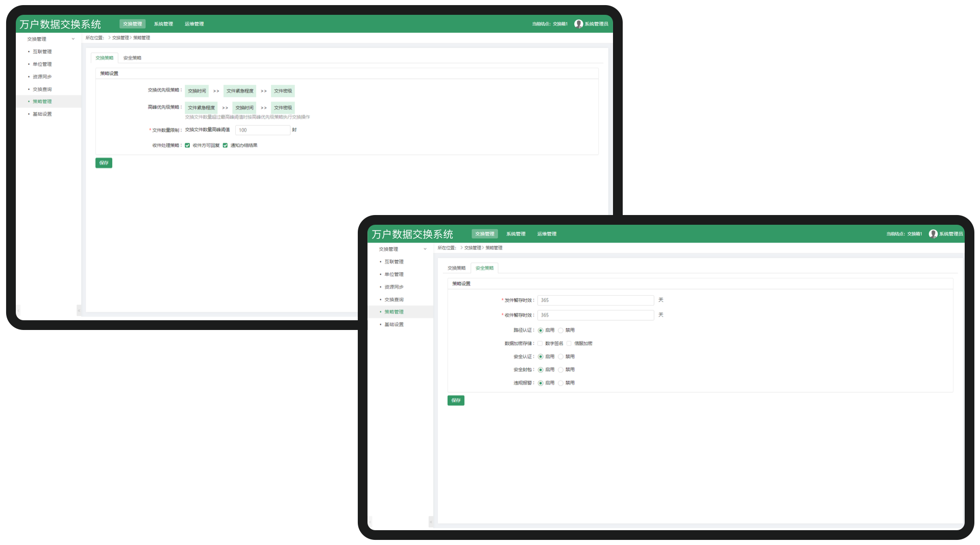Uncheck the 收件方可回复 checkbox

(x=187, y=146)
